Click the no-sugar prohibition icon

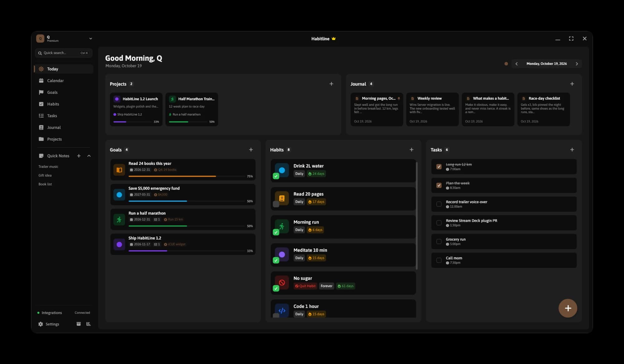[x=282, y=283]
